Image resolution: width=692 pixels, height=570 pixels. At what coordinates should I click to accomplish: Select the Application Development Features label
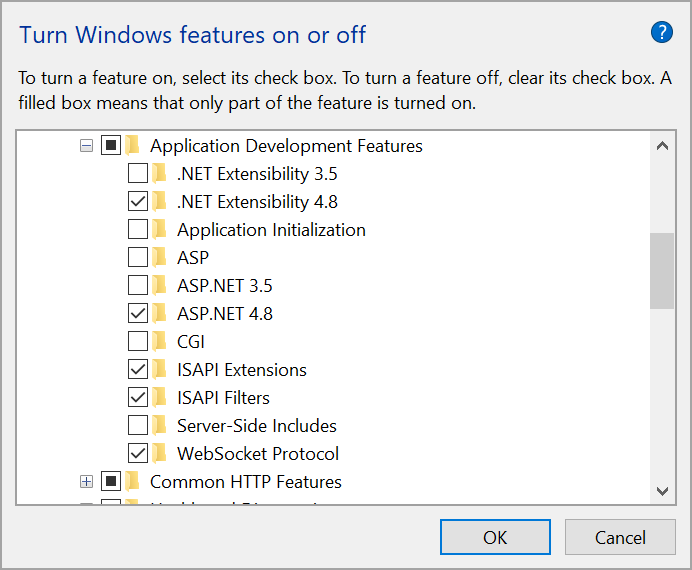pos(286,146)
